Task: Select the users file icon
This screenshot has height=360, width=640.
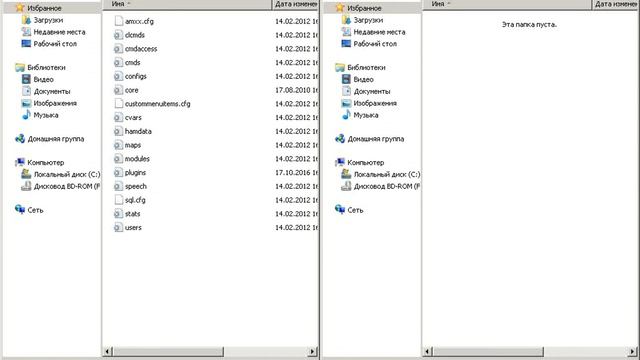Action: point(118,227)
